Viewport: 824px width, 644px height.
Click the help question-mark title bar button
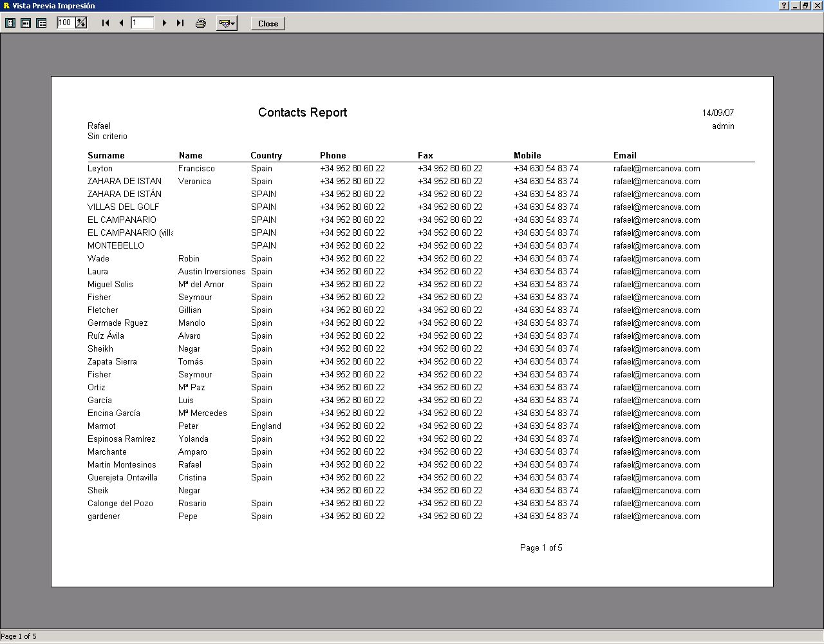[x=784, y=6]
